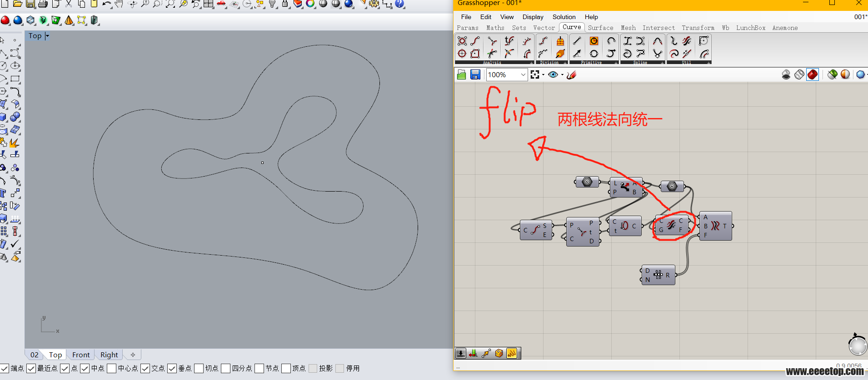Open the Grasshopper File menu
Screen dimensions: 868x380
[466, 17]
